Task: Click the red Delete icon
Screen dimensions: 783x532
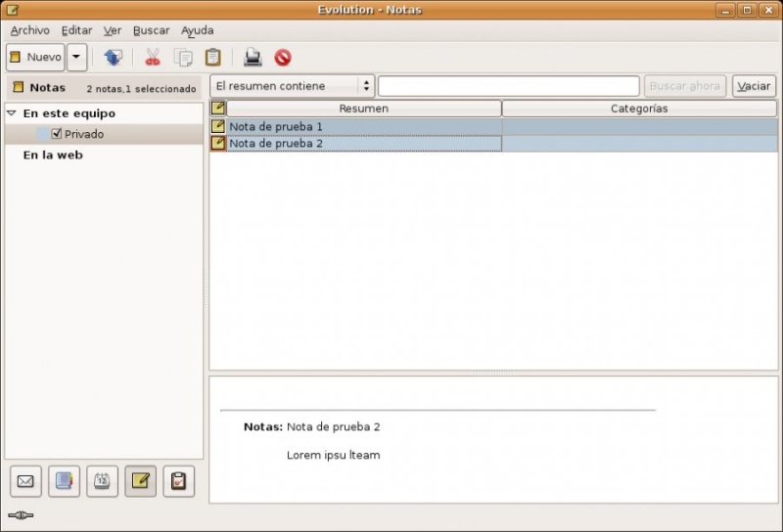Action: 283,57
